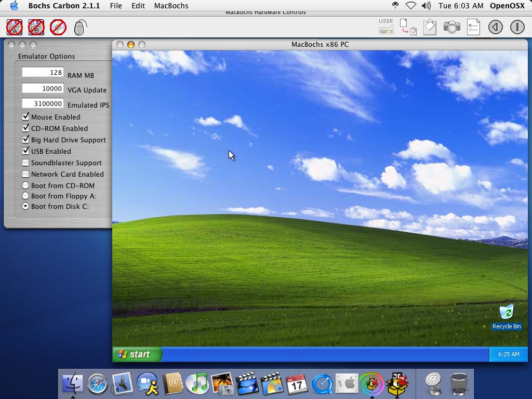Click the RAM MB input field
Image resolution: width=532 pixels, height=399 pixels.
[43, 72]
